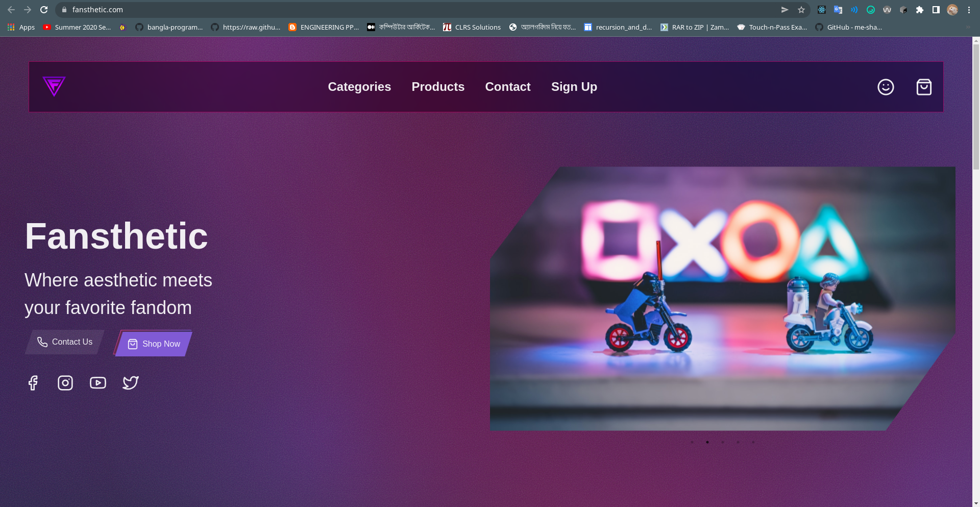Open the Twitter social icon
The width and height of the screenshot is (980, 507).
[x=131, y=383]
